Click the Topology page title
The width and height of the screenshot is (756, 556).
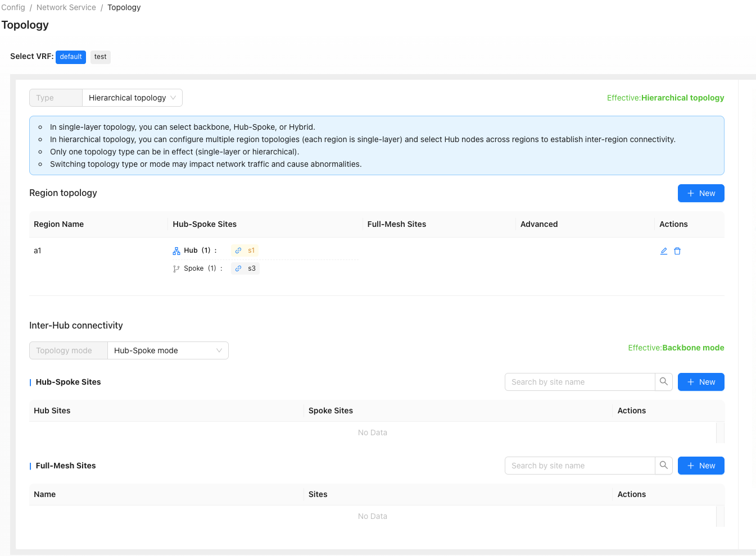(x=25, y=25)
